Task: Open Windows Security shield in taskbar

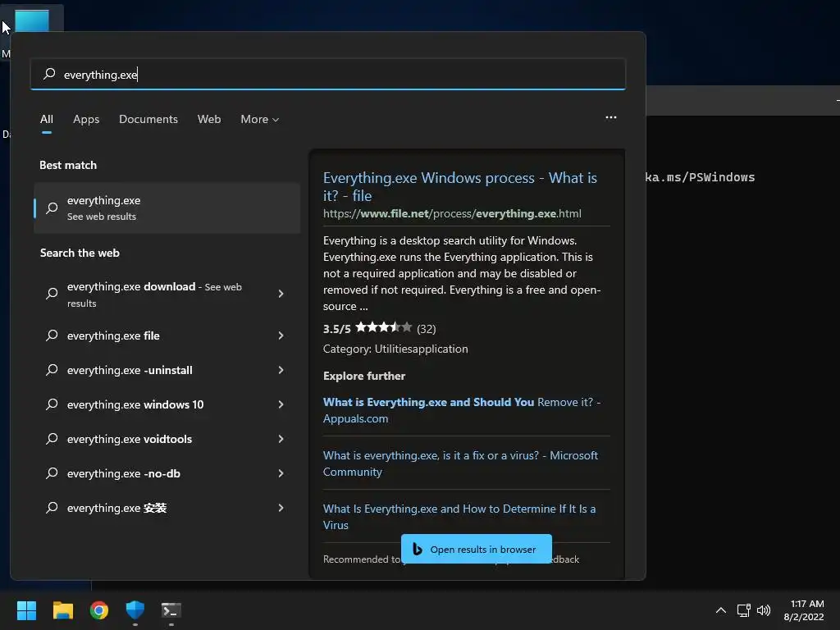Action: tap(135, 610)
